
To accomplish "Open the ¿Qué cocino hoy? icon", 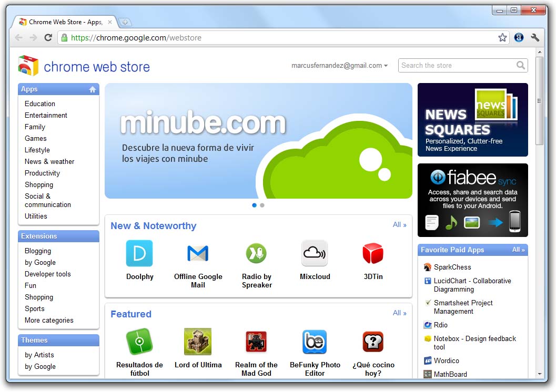I will click(373, 342).
